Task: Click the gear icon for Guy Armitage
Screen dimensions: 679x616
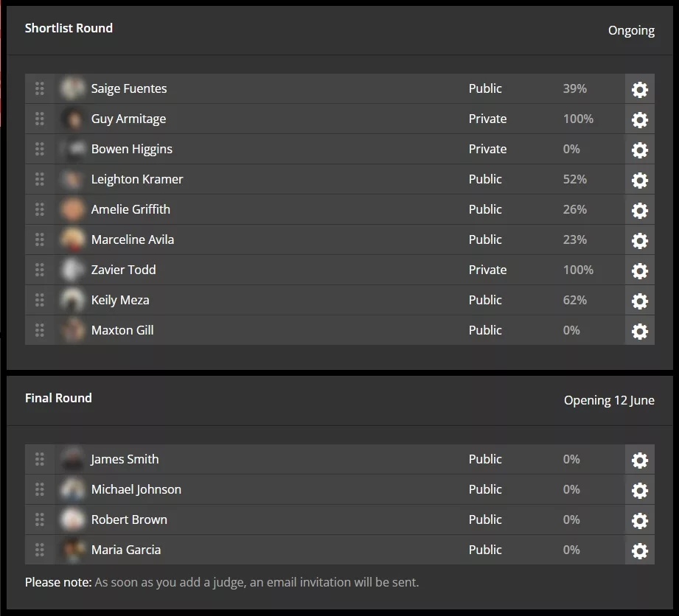Action: tap(639, 119)
